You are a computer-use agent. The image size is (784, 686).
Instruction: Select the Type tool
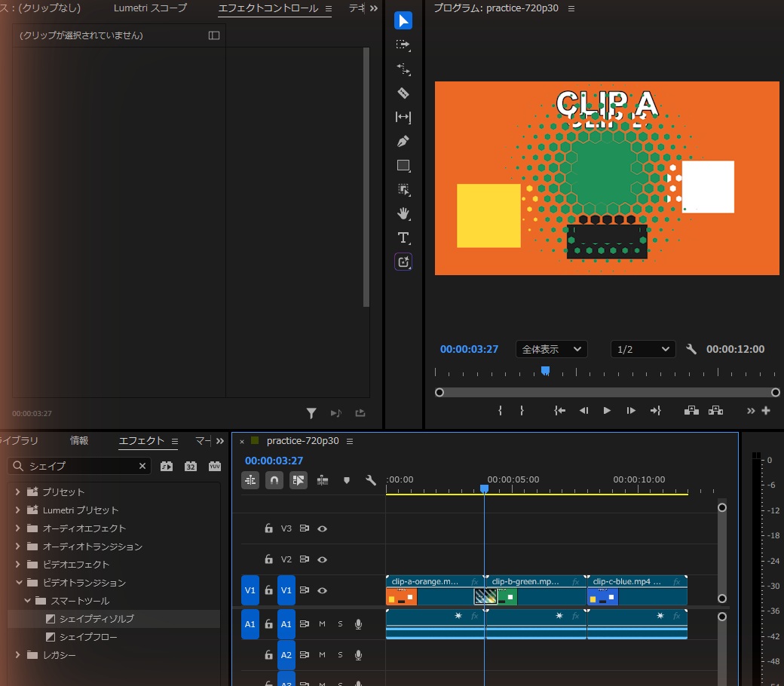403,237
